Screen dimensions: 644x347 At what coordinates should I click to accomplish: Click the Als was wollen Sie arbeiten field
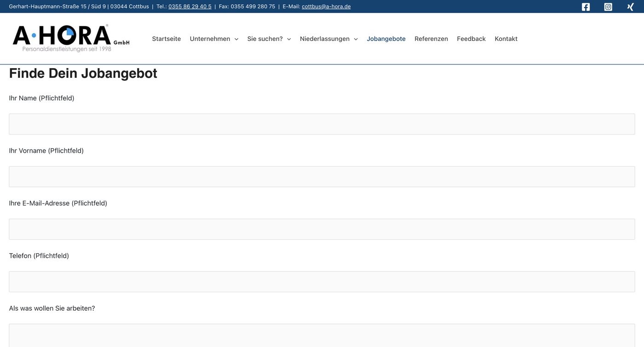pyautogui.click(x=322, y=335)
